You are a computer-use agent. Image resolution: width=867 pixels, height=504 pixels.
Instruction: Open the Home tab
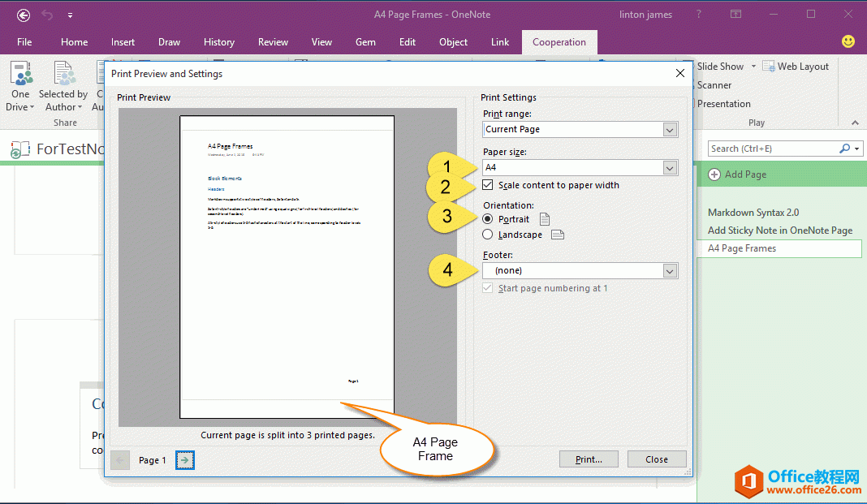tap(74, 42)
